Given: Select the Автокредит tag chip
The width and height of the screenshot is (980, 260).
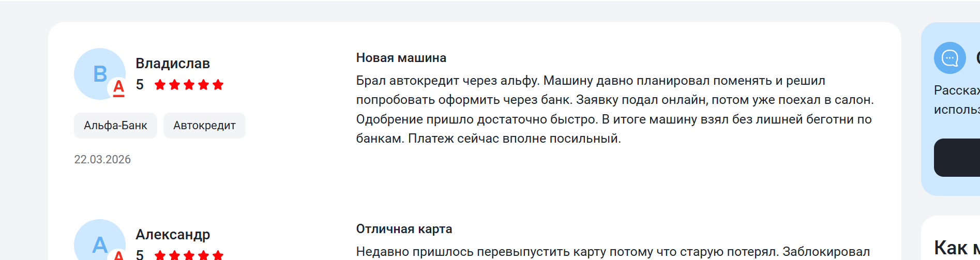Looking at the screenshot, I should coord(204,126).
